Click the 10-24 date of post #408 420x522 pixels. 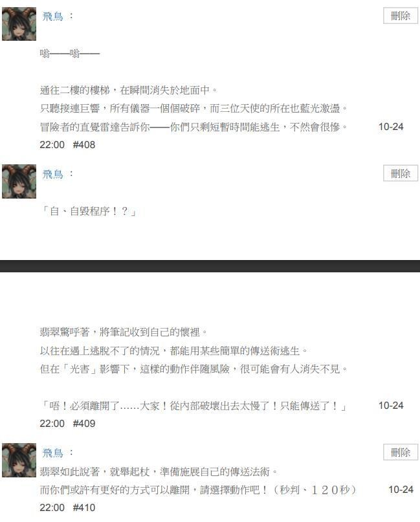pyautogui.click(x=391, y=127)
